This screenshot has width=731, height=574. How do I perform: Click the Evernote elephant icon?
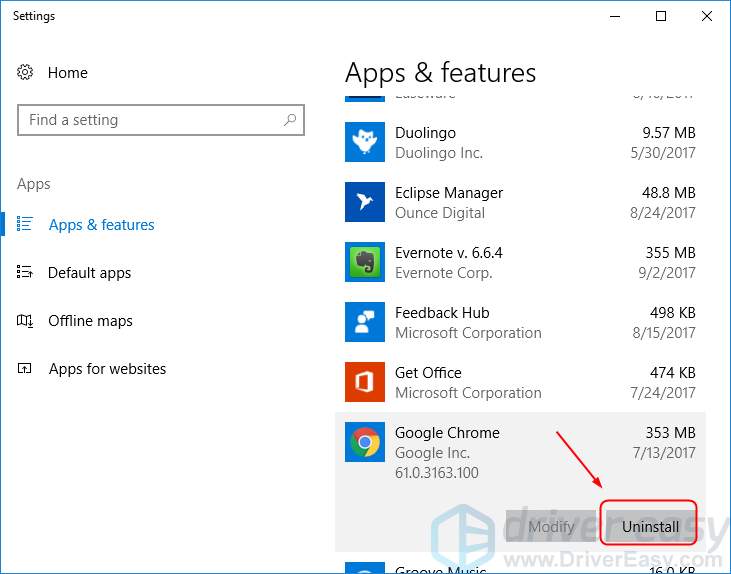click(365, 262)
